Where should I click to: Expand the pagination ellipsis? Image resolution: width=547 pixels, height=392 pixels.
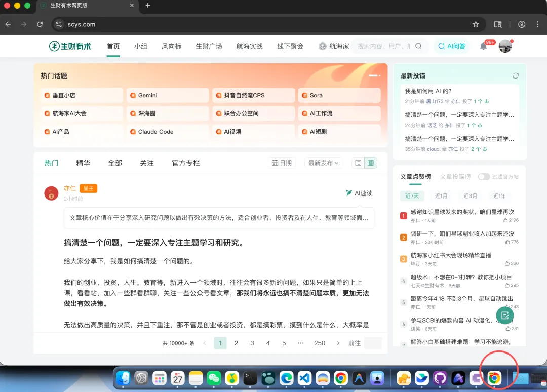tap(300, 343)
